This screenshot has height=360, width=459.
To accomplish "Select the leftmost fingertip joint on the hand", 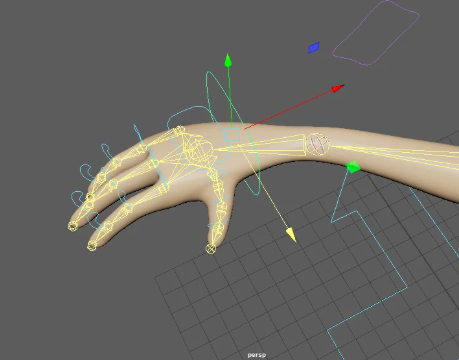I will click(x=72, y=226).
